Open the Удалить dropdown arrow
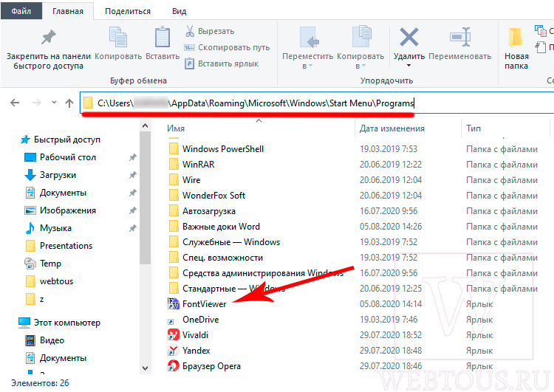 408,66
